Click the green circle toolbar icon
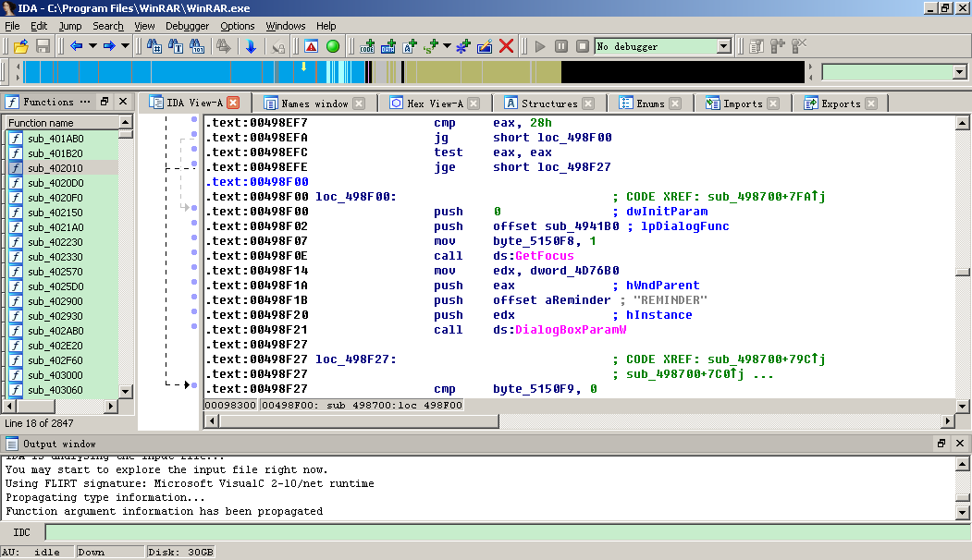 pyautogui.click(x=333, y=46)
